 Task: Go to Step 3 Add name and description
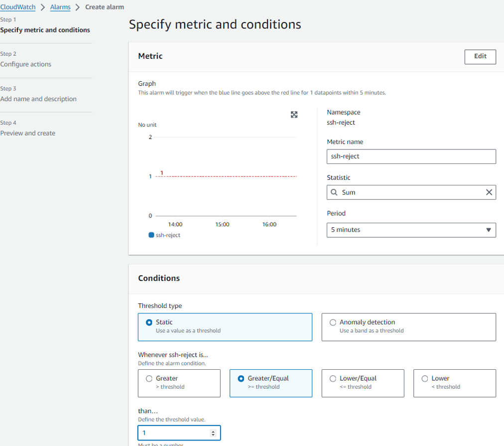38,99
